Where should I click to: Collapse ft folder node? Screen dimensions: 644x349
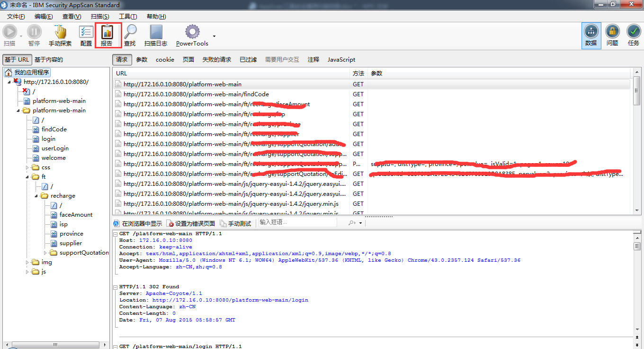pos(27,177)
